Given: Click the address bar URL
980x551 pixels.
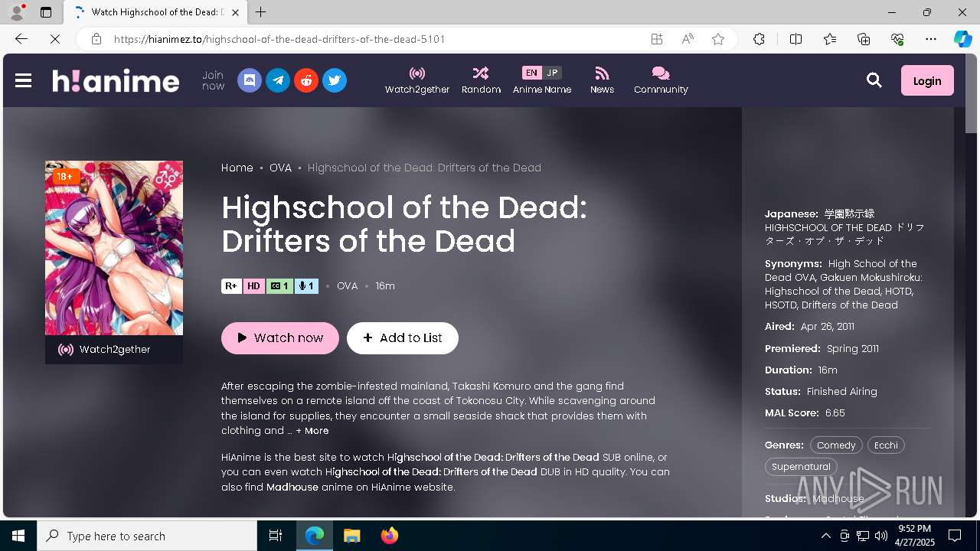Looking at the screenshot, I should pos(279,39).
